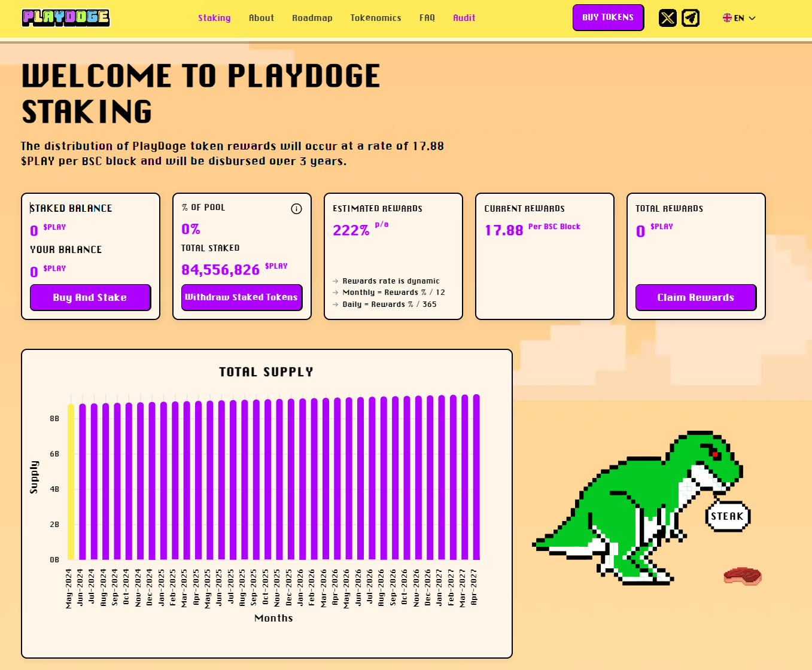Screen dimensions: 812x670
Task: Click the info icon in % of Pool card
Action: tap(296, 209)
